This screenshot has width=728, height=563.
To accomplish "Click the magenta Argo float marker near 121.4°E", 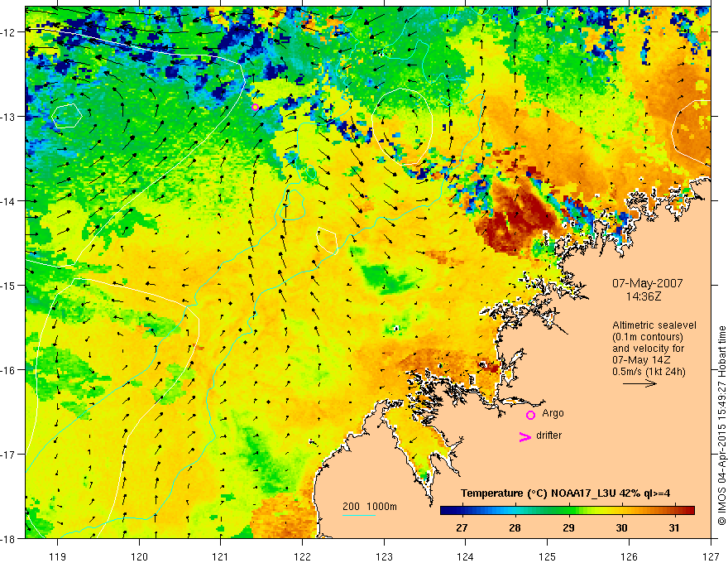I will click(x=255, y=108).
